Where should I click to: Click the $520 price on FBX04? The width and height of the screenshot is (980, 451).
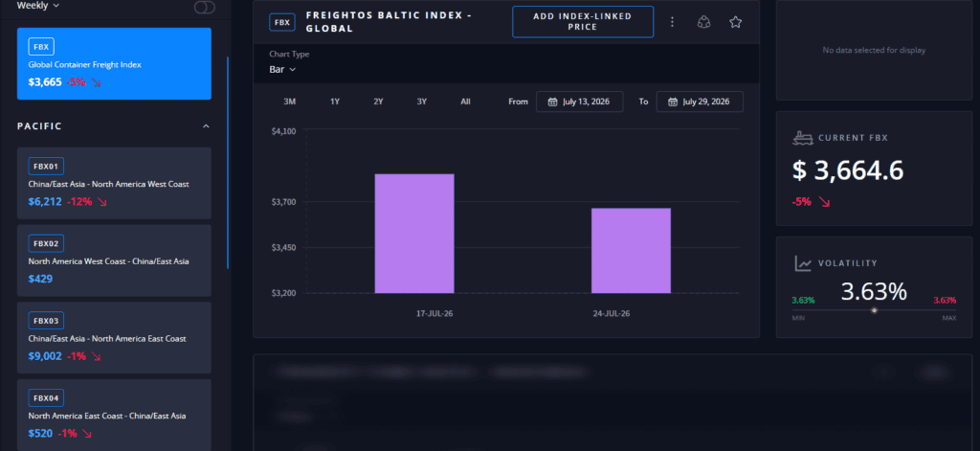(40, 433)
